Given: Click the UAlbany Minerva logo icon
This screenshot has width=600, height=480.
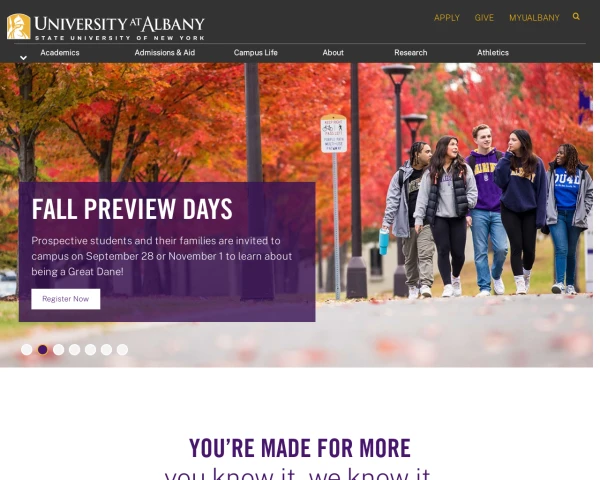Looking at the screenshot, I should 18,26.
